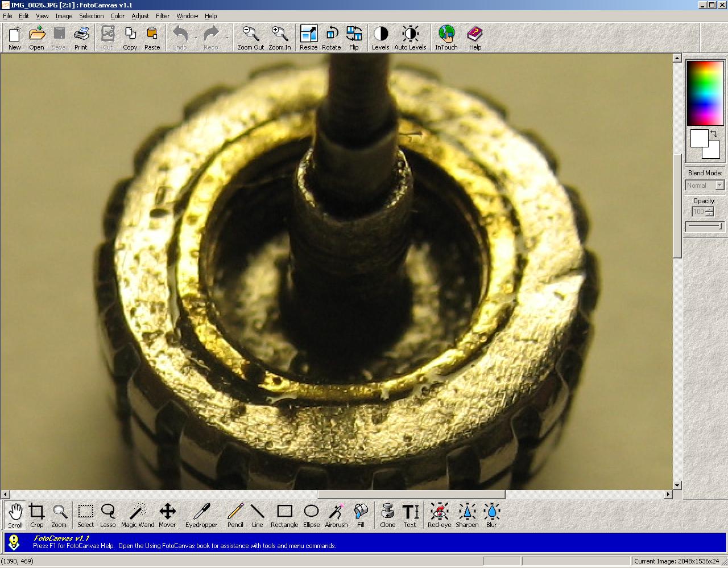Viewport: 728px width, 568px height.
Task: Open the Undo history dropdown arrow
Action: click(196, 38)
